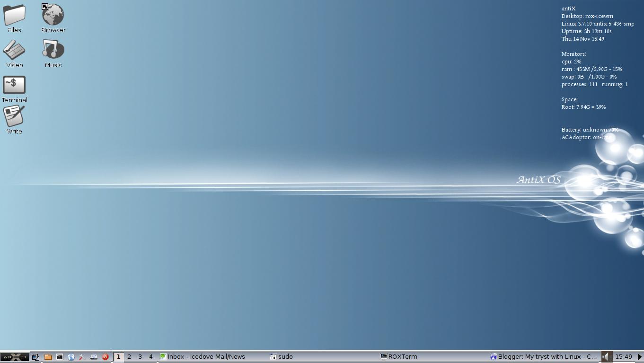
Task: Open web browser globe icon in taskbar
Action: click(x=71, y=357)
